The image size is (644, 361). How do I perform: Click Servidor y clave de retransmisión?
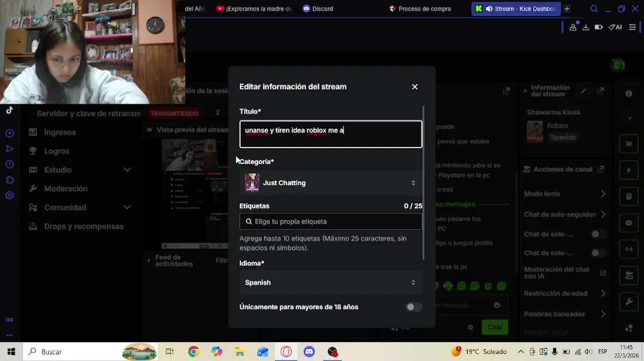click(89, 113)
